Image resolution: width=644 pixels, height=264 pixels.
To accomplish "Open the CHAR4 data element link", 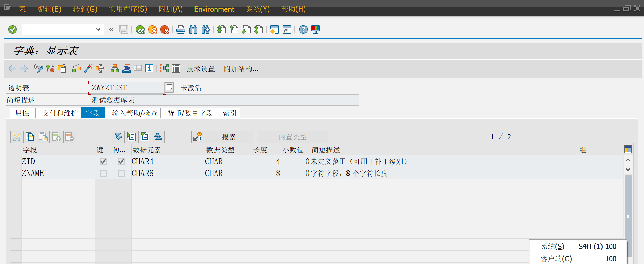I will tap(142, 161).
